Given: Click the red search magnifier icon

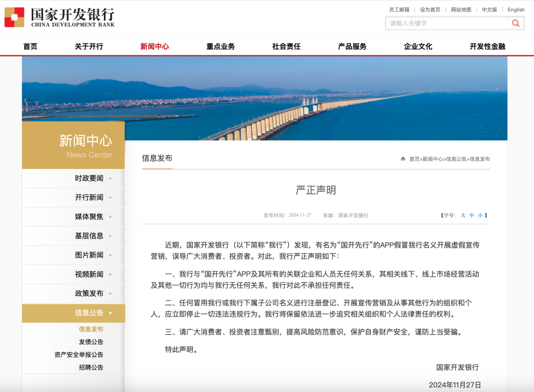Looking at the screenshot, I should [x=516, y=23].
